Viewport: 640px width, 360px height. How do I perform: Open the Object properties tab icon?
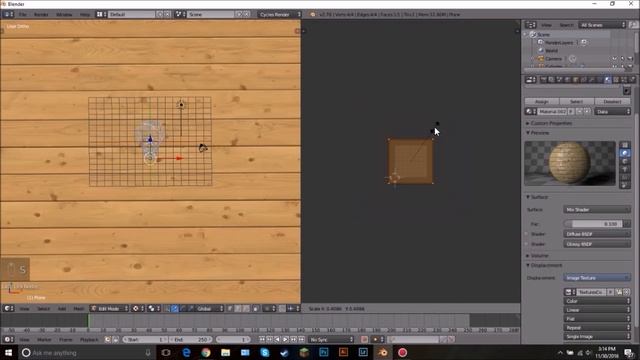[576, 80]
